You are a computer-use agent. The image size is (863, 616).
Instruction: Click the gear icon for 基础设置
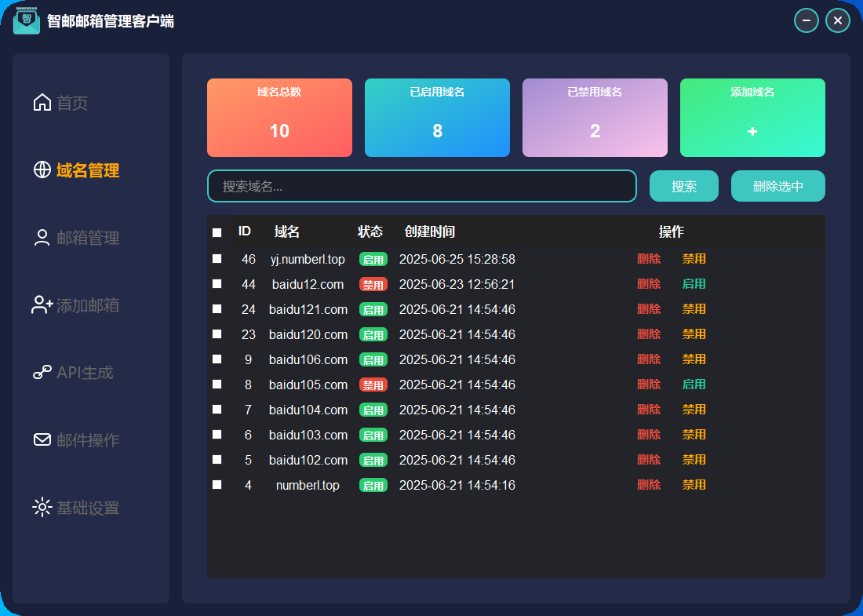(42, 508)
